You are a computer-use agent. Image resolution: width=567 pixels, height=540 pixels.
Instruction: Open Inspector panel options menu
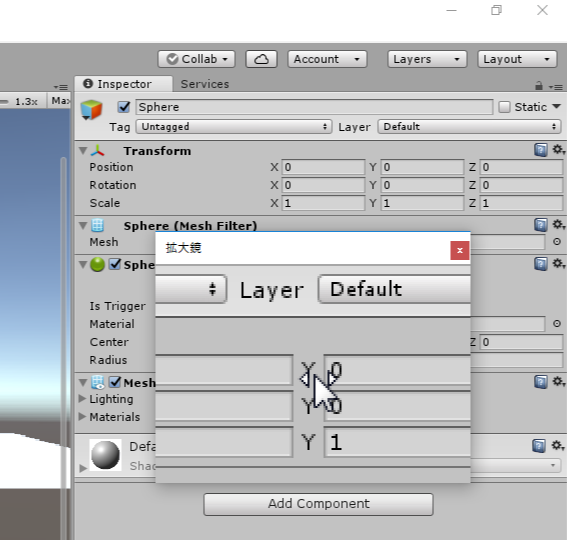(x=555, y=87)
